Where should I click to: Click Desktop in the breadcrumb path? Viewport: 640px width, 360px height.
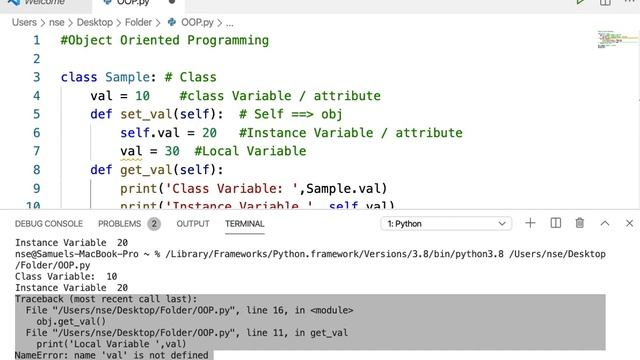coord(95,22)
